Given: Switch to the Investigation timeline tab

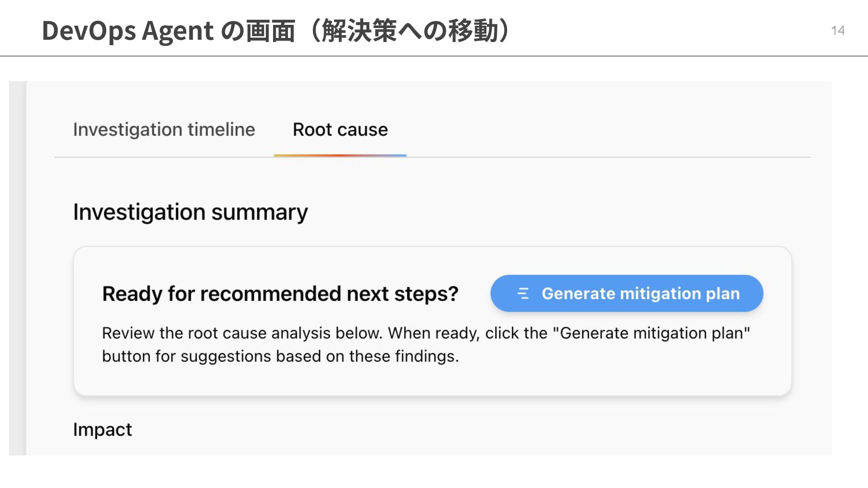Looking at the screenshot, I should (x=164, y=130).
